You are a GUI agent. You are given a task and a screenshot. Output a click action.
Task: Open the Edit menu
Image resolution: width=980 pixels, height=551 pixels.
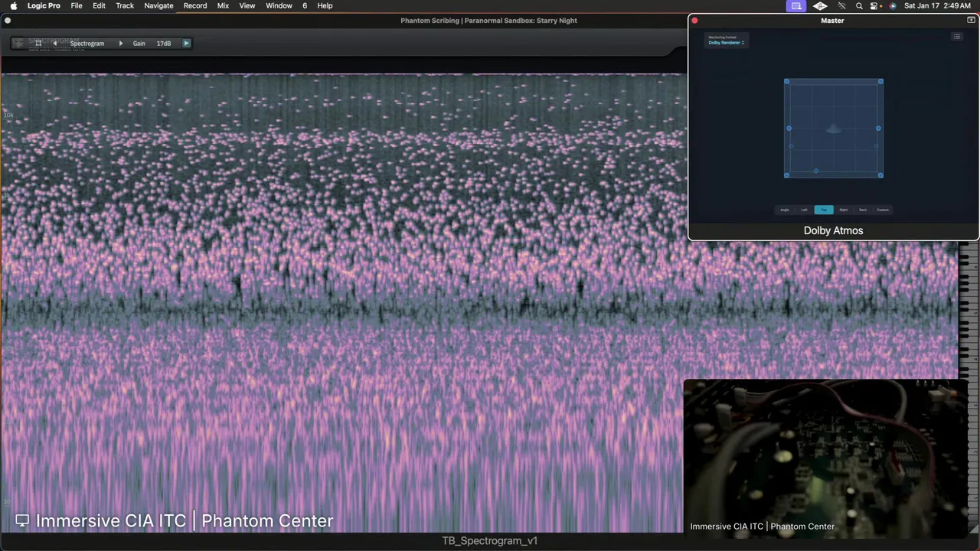pos(100,5)
